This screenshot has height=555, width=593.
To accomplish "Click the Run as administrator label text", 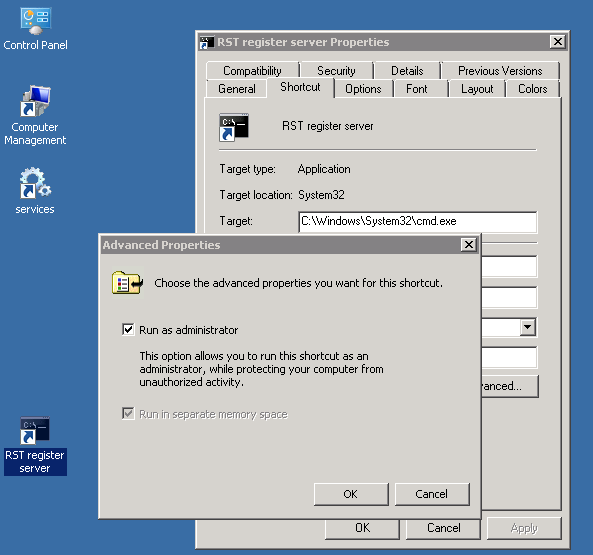I will pyautogui.click(x=188, y=330).
